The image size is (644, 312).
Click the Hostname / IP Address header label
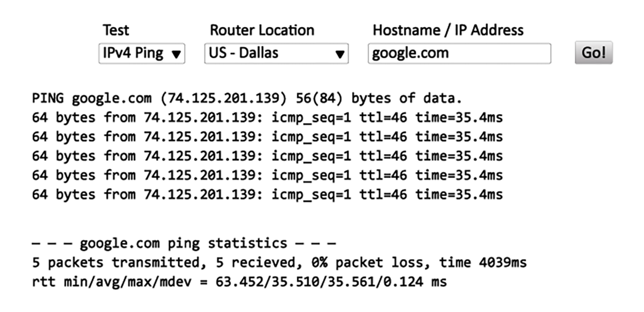click(x=448, y=30)
